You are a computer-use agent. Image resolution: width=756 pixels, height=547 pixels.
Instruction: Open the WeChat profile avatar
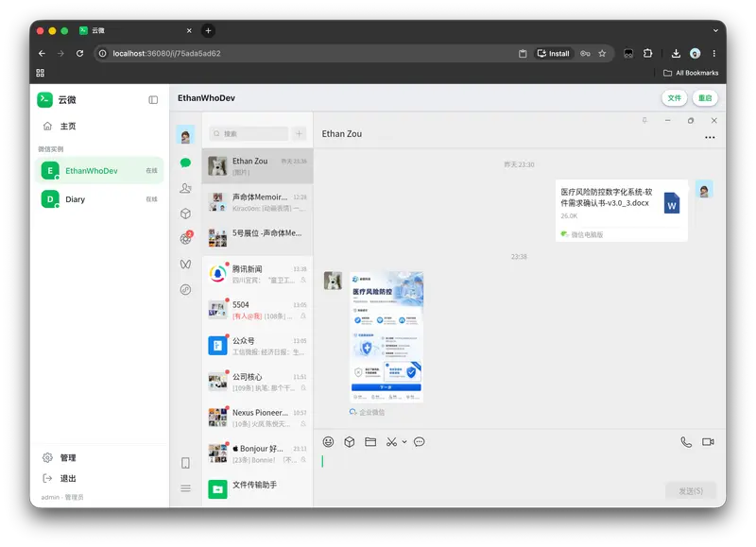[185, 135]
